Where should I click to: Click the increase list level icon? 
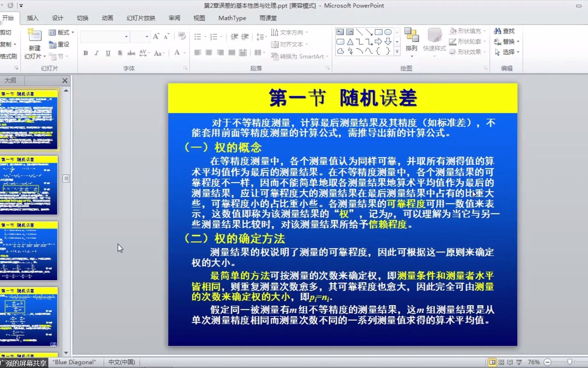pyautogui.click(x=245, y=36)
